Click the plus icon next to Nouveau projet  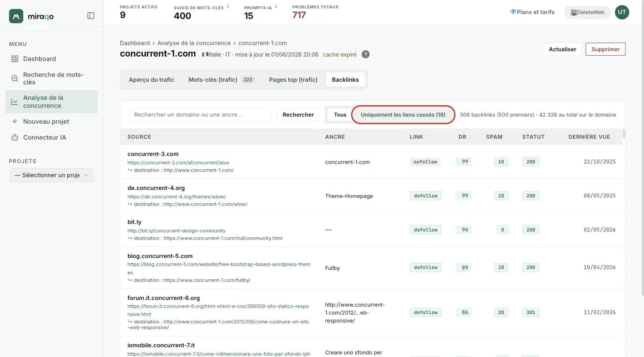click(15, 122)
